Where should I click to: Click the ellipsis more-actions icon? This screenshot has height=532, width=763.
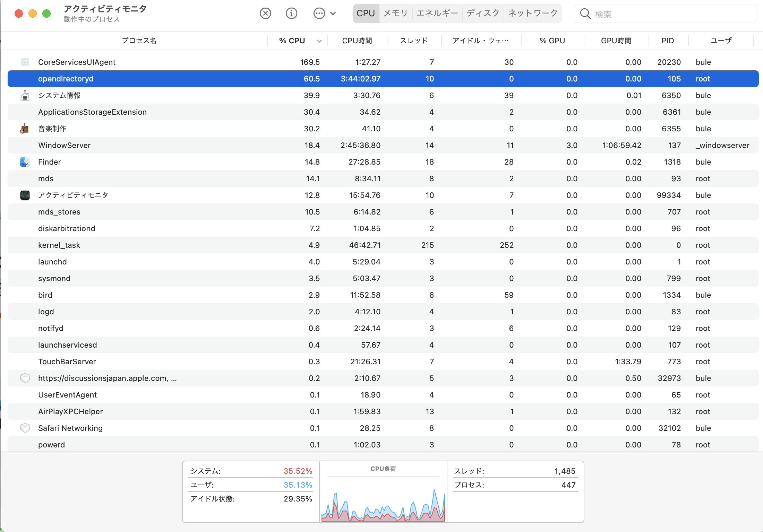[319, 14]
